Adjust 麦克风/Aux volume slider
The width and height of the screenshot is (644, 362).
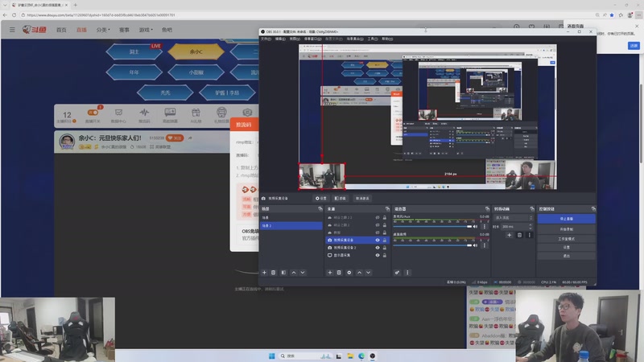[432, 227]
